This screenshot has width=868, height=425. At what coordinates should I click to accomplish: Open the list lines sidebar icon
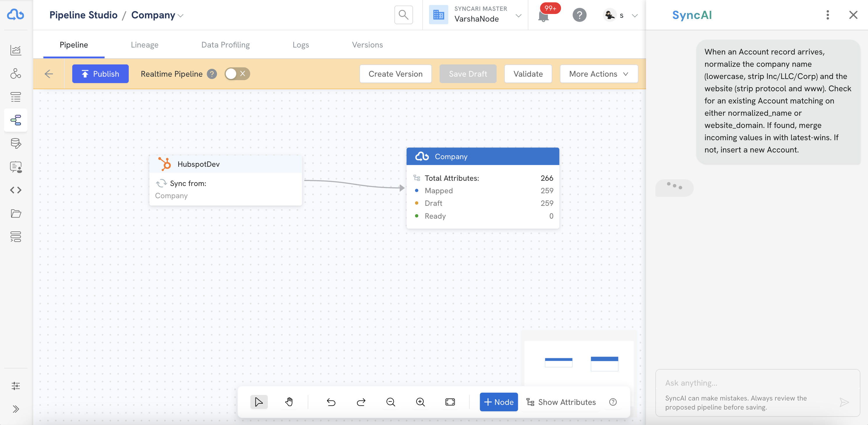tap(15, 97)
